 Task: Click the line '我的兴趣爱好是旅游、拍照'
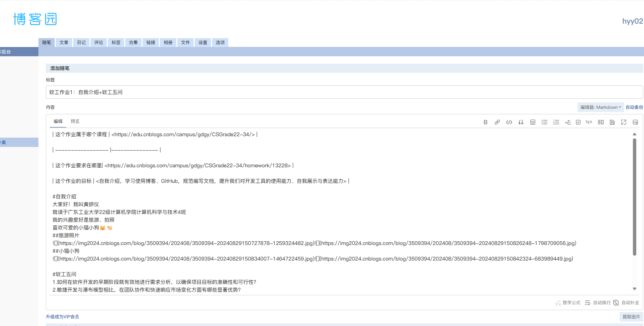(x=84, y=220)
